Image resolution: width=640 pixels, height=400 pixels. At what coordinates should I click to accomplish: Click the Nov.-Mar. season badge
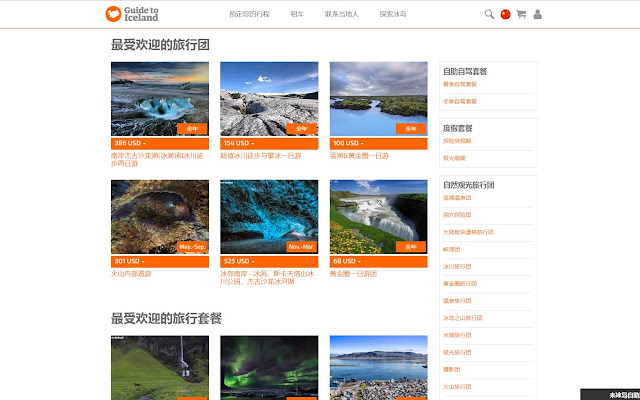coord(301,247)
